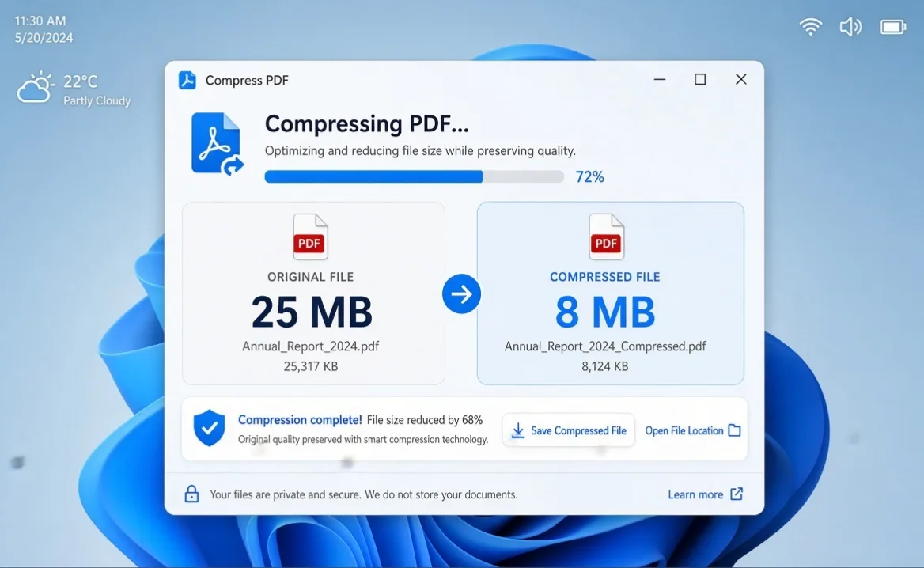Click the 22°C temperature reading
This screenshot has width=924, height=568.
(81, 81)
